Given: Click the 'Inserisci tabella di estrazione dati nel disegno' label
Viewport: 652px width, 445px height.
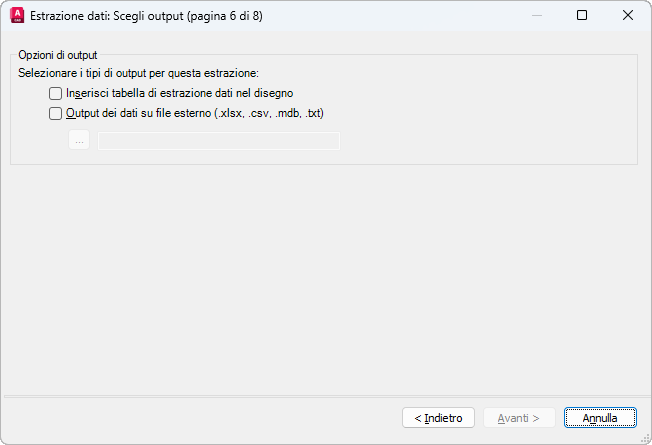Looking at the screenshot, I should tap(179, 93).
